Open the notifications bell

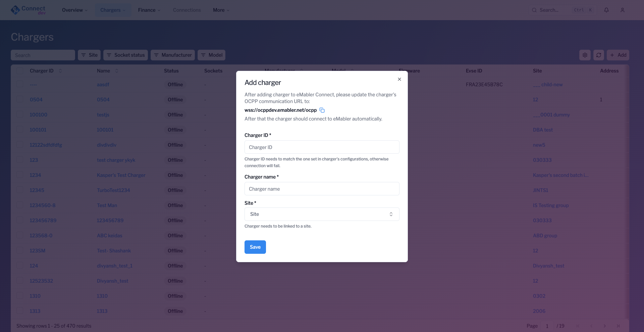[606, 10]
